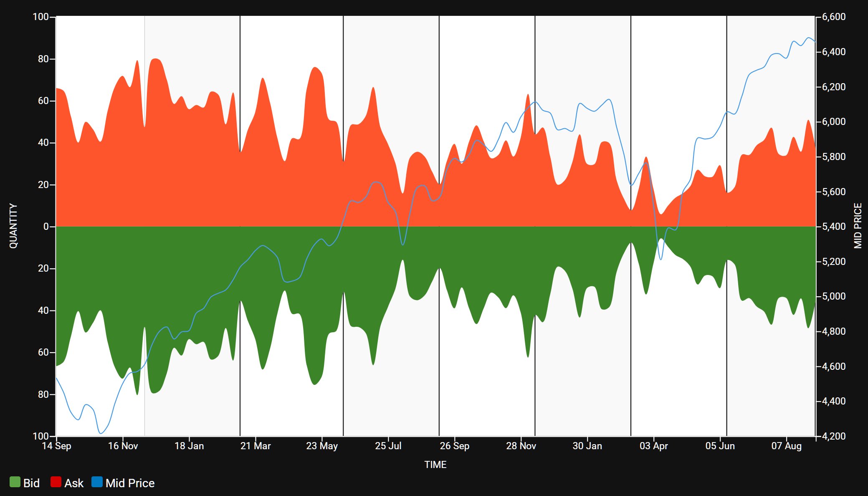Image resolution: width=868 pixels, height=496 pixels.
Task: Click the TIME axis title
Action: [435, 465]
